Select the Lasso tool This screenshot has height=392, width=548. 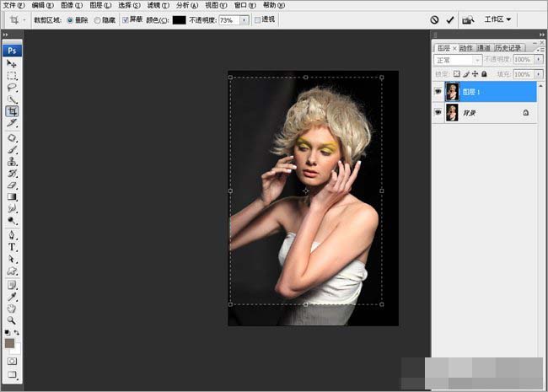click(x=12, y=88)
